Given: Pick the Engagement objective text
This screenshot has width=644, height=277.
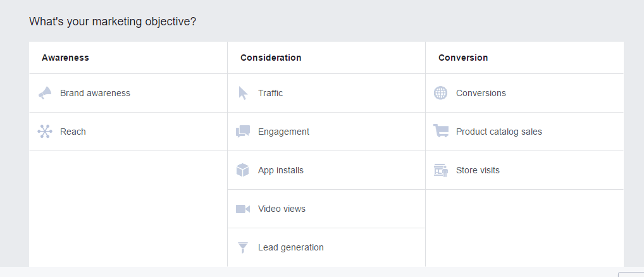Looking at the screenshot, I should click(x=283, y=132).
